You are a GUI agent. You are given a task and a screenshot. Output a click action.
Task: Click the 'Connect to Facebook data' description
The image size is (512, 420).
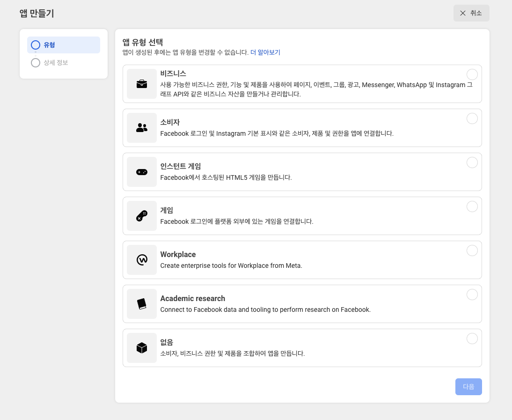tap(265, 309)
